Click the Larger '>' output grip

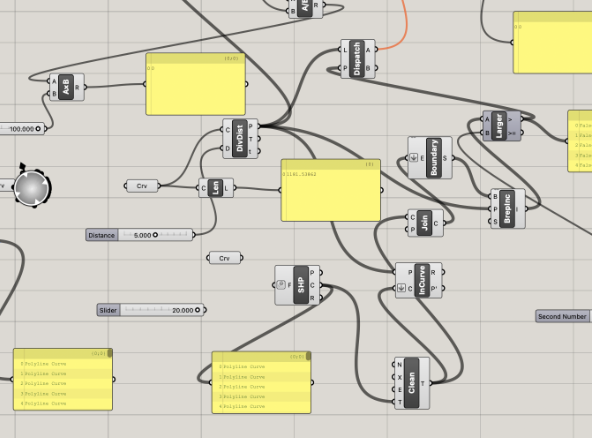click(x=522, y=119)
